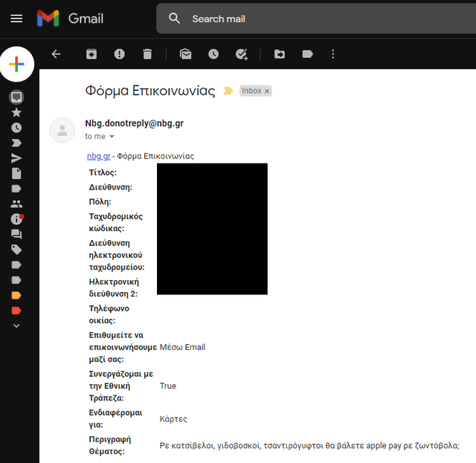476x463 pixels.
Task: Delete this email with trash icon
Action: [x=147, y=54]
